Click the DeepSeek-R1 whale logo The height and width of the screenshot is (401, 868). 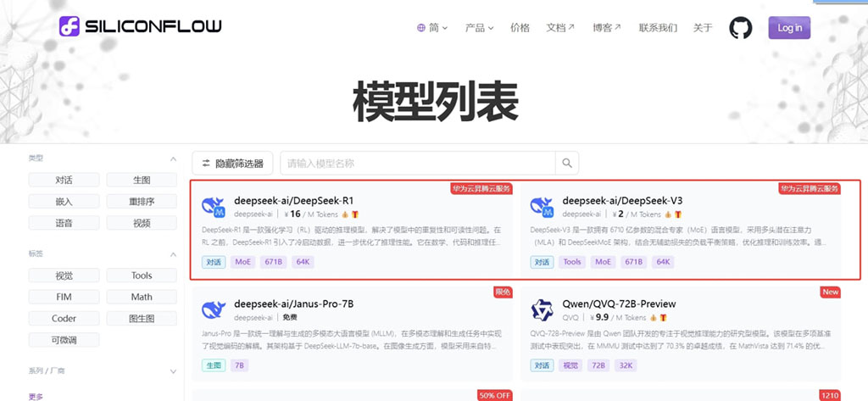(213, 207)
